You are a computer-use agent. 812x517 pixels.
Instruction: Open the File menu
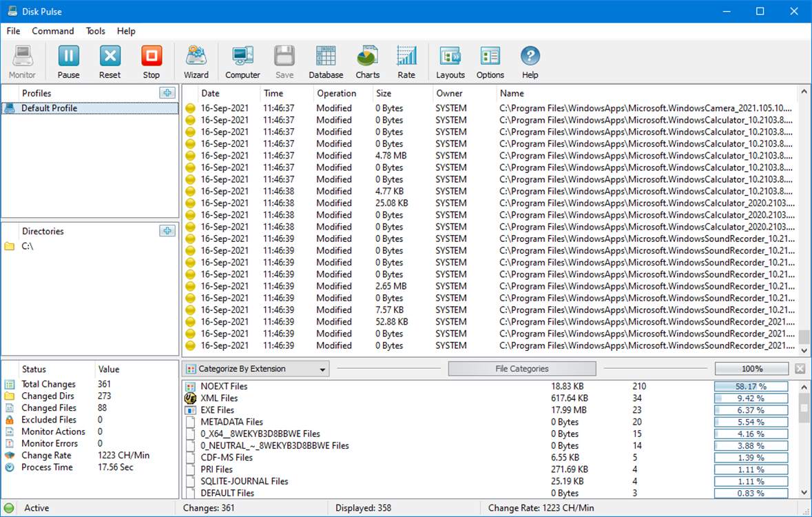(x=14, y=31)
